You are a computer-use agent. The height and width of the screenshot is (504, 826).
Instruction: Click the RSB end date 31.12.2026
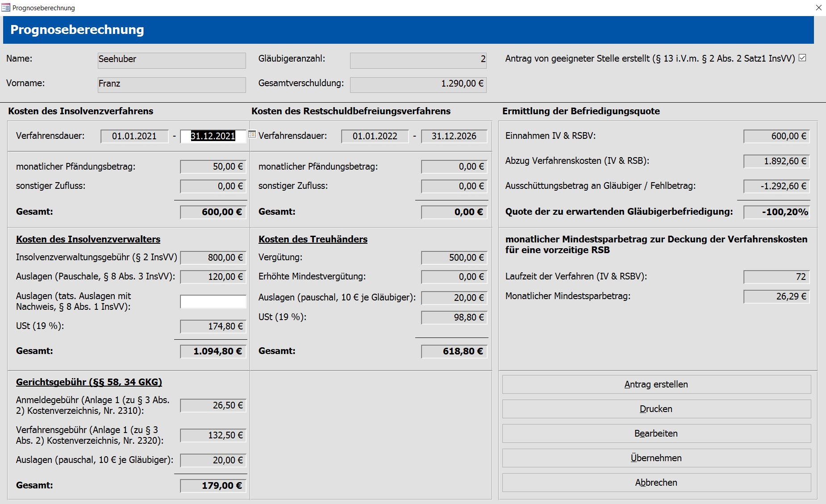pyautogui.click(x=454, y=136)
